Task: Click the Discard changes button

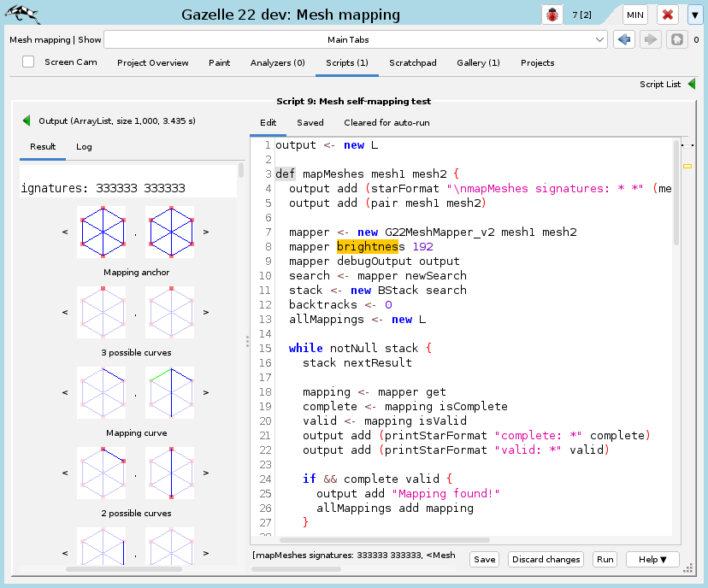Action: coord(546,559)
